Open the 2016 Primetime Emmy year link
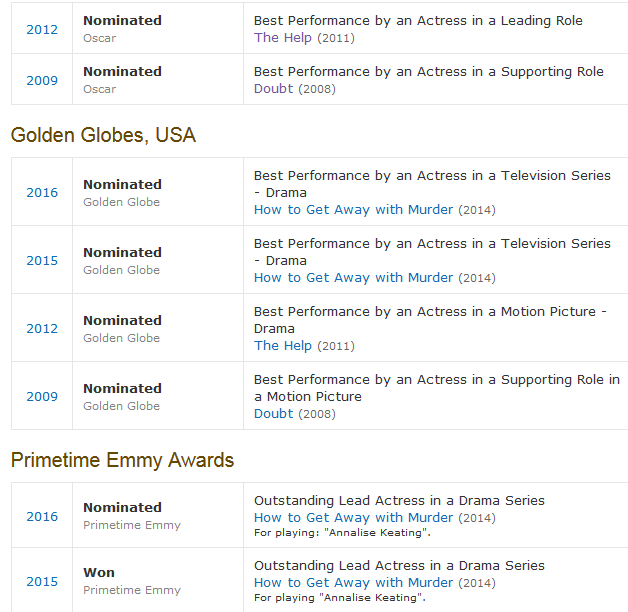Screen dimensions: 628x612 42,516
